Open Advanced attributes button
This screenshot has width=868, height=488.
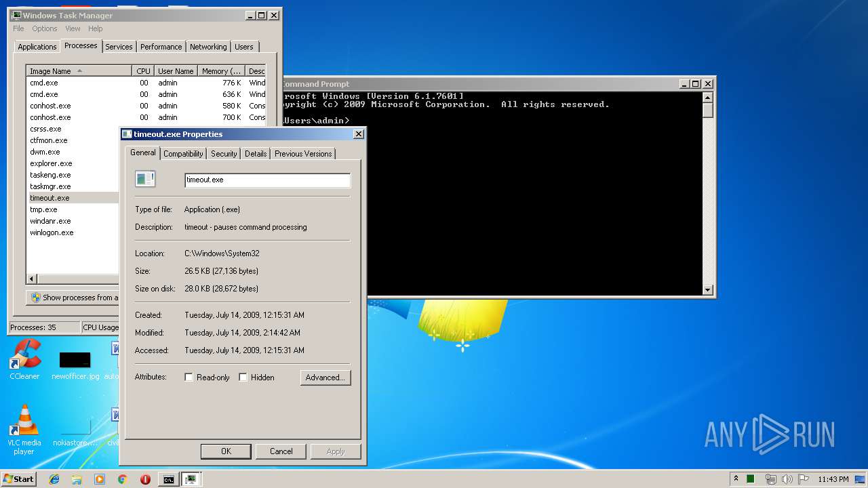(x=325, y=378)
